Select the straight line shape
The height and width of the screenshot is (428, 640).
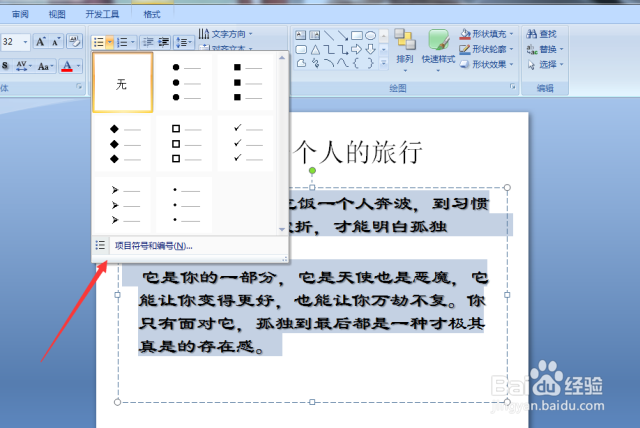pyautogui.click(x=329, y=35)
